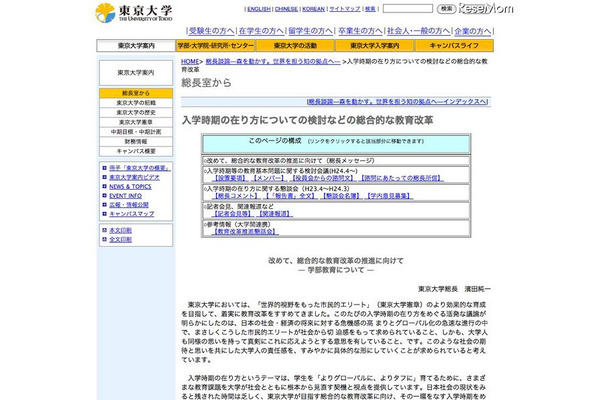Screen dimensions: 610x400
Task: Open EVENT INFO sidebar link
Action: pos(125,196)
